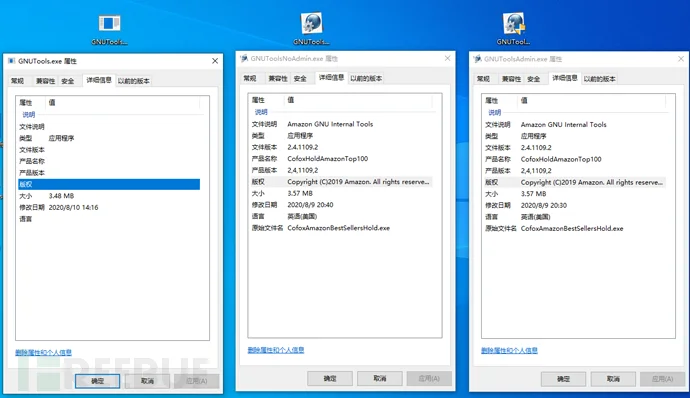Click 取消 button in GNUToolsAdmin.exe window
Screen dimensions: 690x398
pyautogui.click(x=613, y=379)
